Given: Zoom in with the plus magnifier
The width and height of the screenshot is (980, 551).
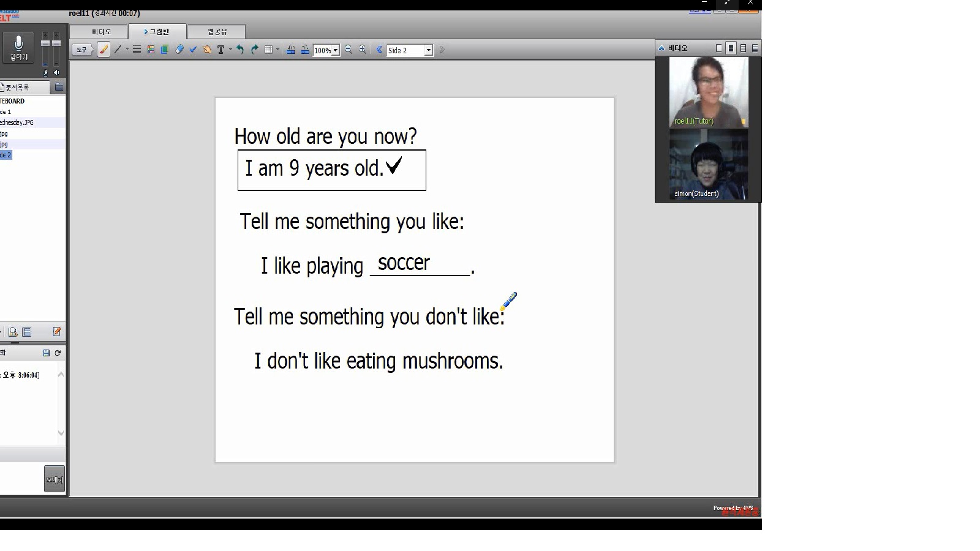Looking at the screenshot, I should coord(363,50).
